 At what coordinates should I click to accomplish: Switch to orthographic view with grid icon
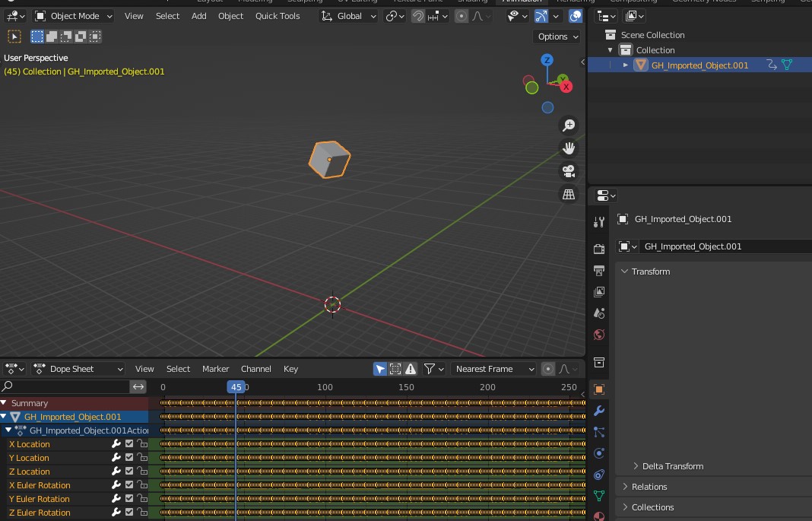569,195
